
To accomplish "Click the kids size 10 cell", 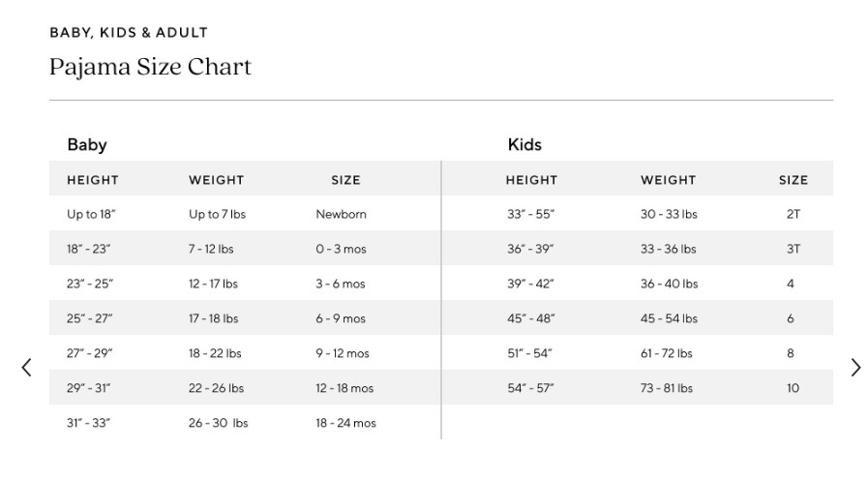I will (793, 388).
